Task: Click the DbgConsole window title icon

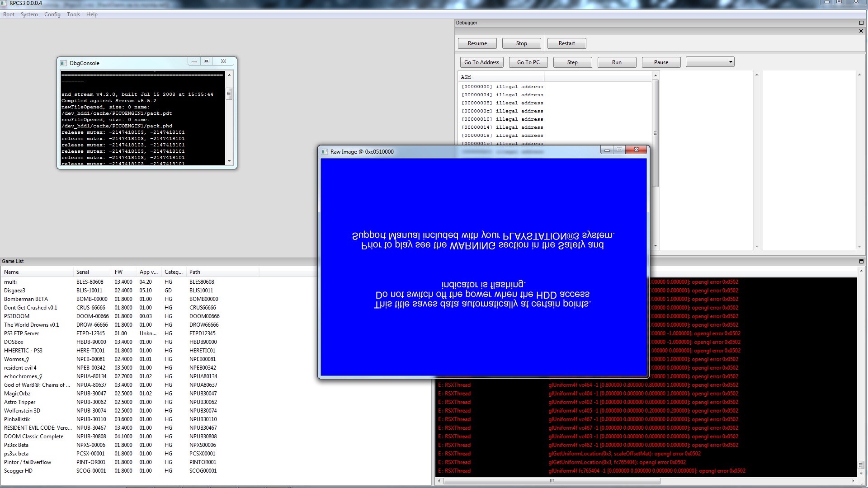Action: pyautogui.click(x=64, y=63)
